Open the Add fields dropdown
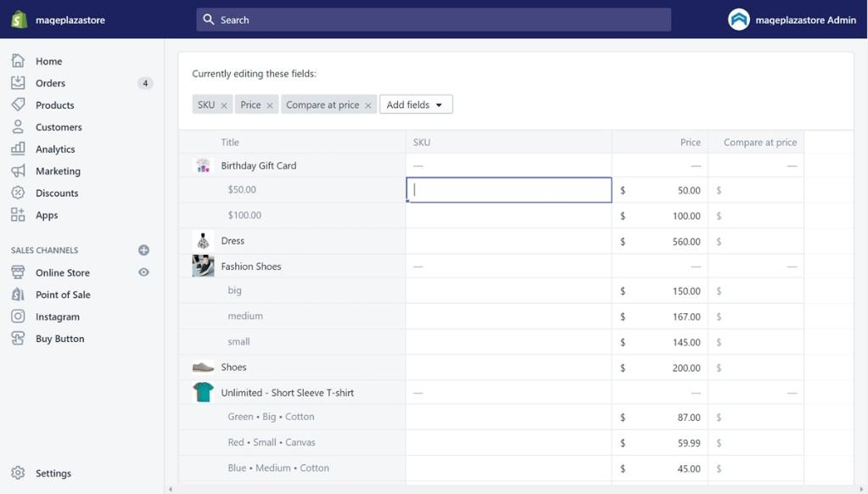This screenshot has height=494, width=868. click(x=415, y=104)
